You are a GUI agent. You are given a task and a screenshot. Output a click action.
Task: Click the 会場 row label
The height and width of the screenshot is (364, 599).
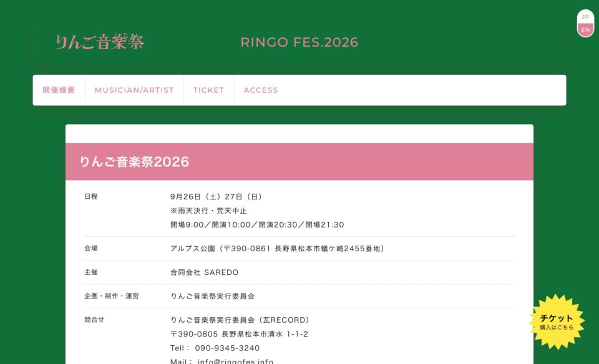[x=91, y=249]
